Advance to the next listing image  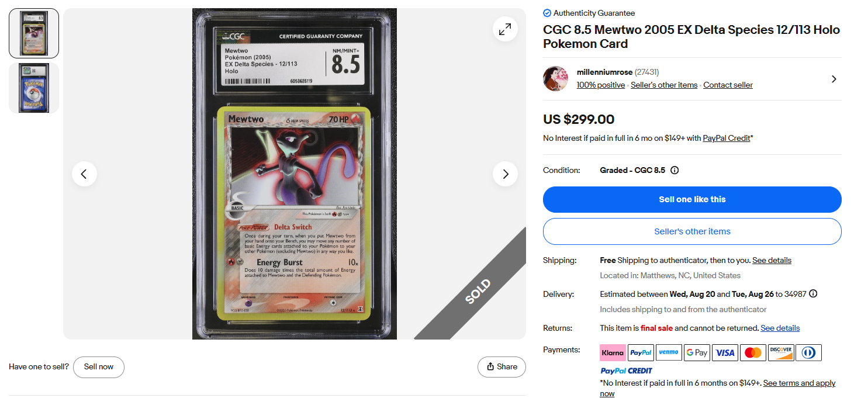pos(505,174)
